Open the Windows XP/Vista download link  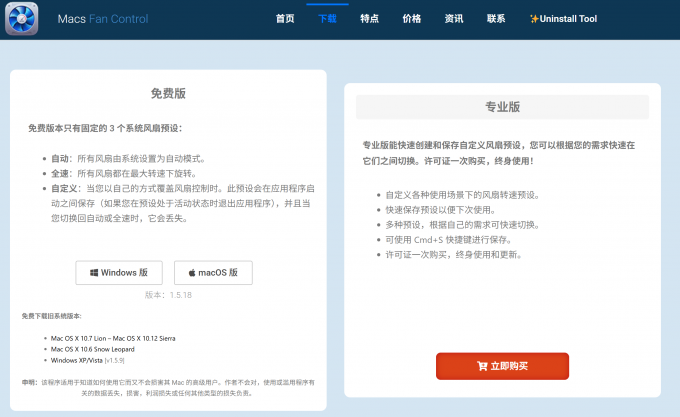[77, 360]
